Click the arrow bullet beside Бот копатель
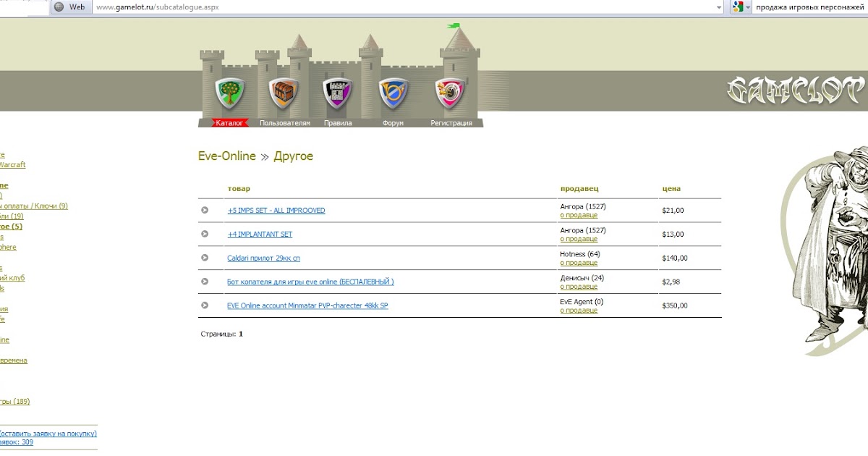This screenshot has height=456, width=868. (205, 282)
